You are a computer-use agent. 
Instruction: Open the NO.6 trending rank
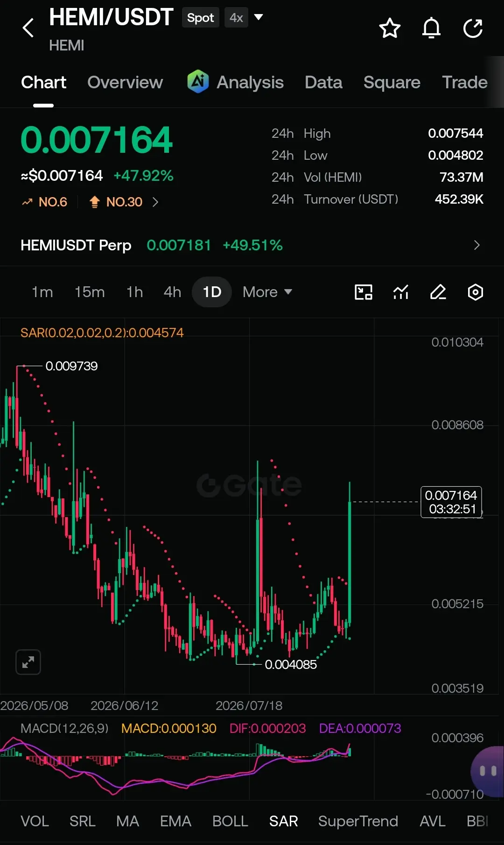point(45,202)
